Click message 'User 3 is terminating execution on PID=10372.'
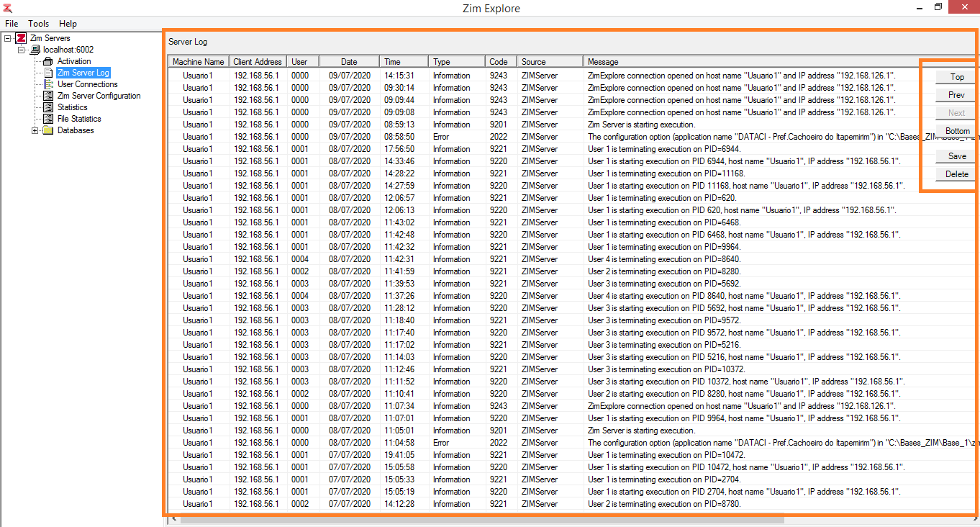 click(x=666, y=369)
